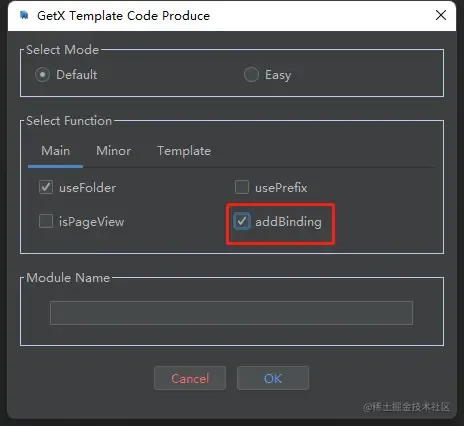
Task: Choose the Easy mode radio button
Action: point(251,75)
